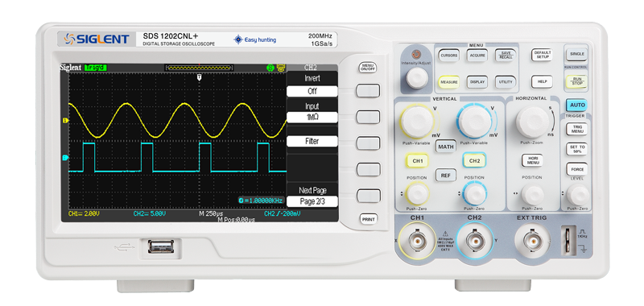Open the DISPLAY menu
The width and height of the screenshot is (644, 306).
point(477,82)
